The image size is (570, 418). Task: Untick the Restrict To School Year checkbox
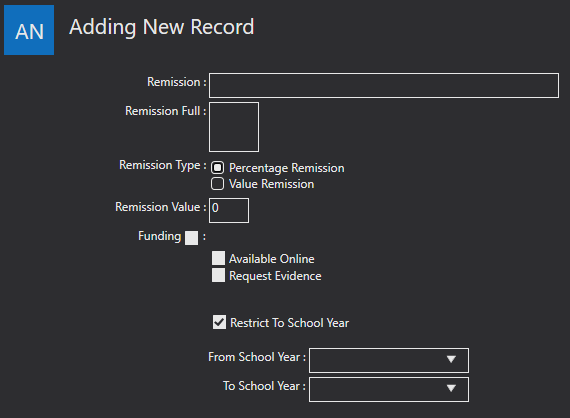click(x=219, y=322)
